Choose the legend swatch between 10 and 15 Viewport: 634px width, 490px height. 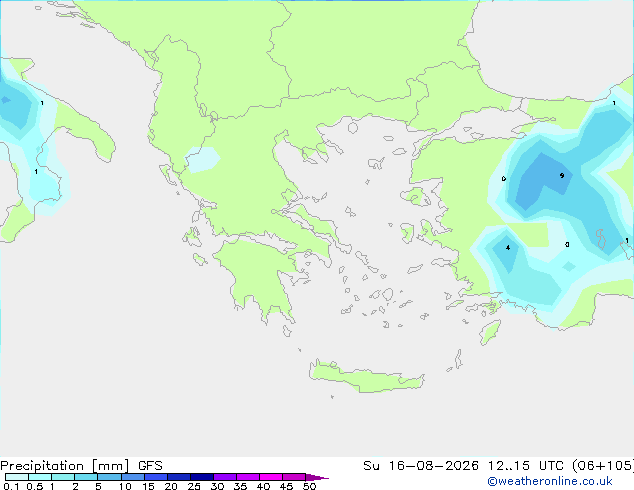click(132, 477)
